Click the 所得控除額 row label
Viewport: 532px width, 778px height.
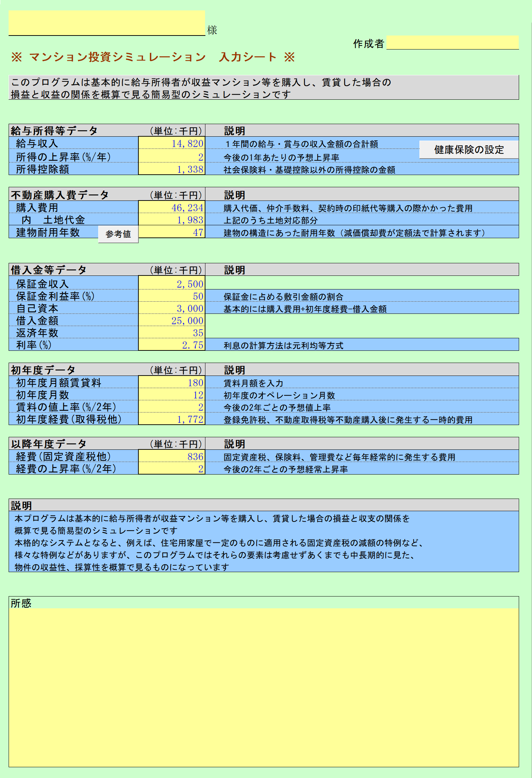[42, 169]
